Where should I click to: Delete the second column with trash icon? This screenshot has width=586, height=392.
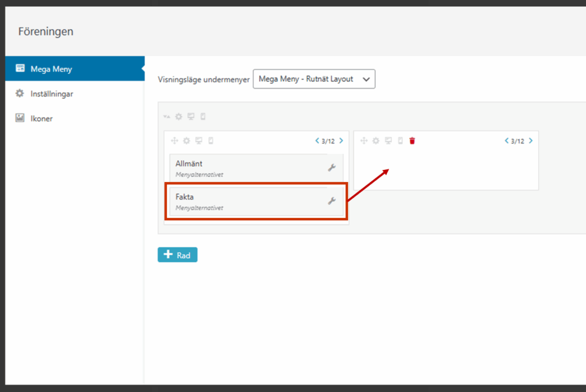pyautogui.click(x=412, y=141)
